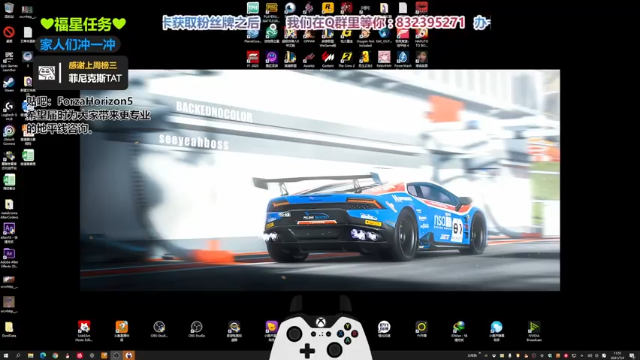The image size is (640, 360).
Task: Open File Explorer from the taskbar
Action: 31,356
